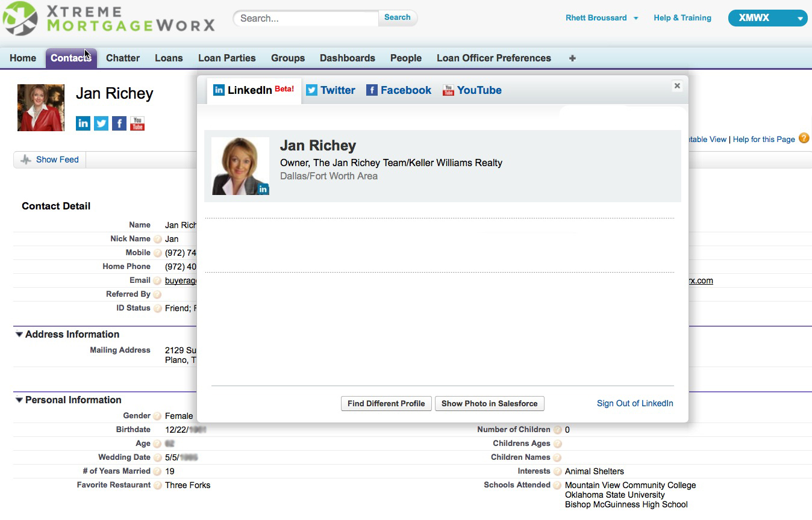
Task: Switch to the Facebook tab in popup
Action: [x=399, y=90]
